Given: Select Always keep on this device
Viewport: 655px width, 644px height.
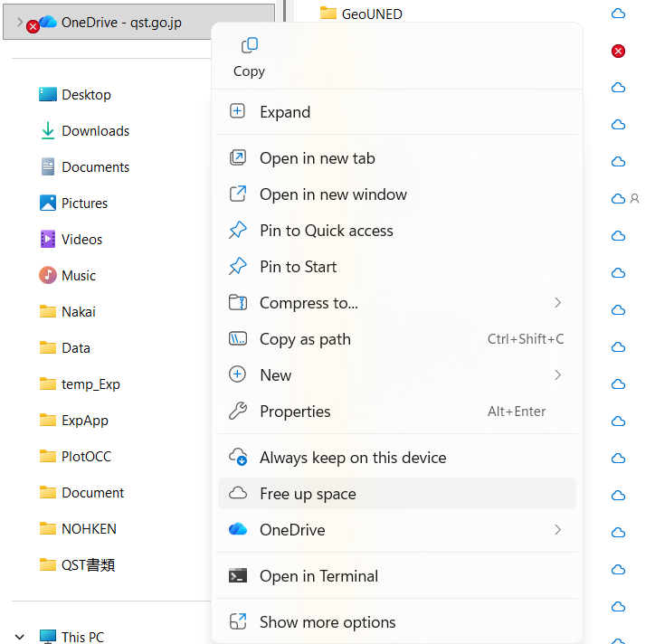Looking at the screenshot, I should point(397,458).
